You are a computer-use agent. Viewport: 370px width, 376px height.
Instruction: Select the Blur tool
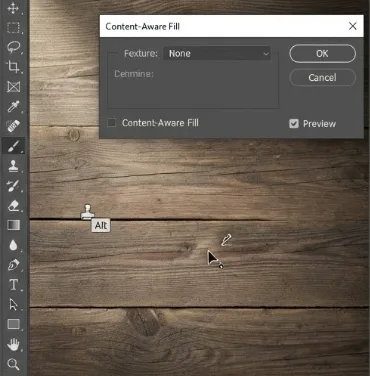(13, 245)
